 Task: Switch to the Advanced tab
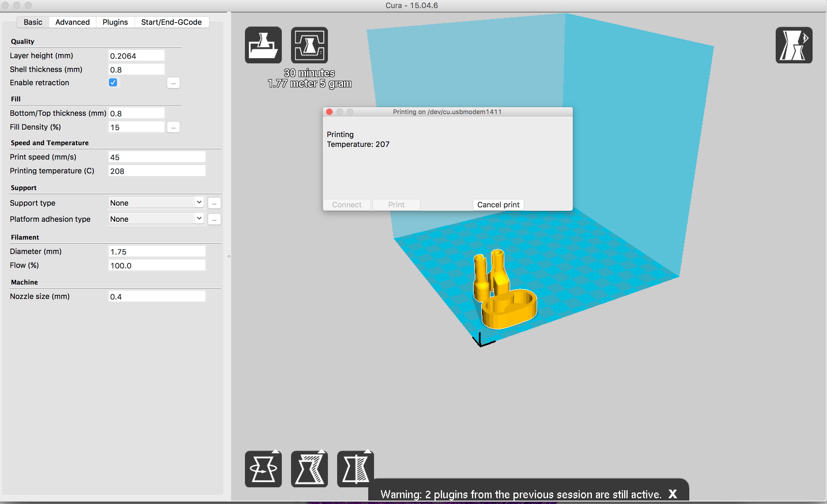click(71, 22)
